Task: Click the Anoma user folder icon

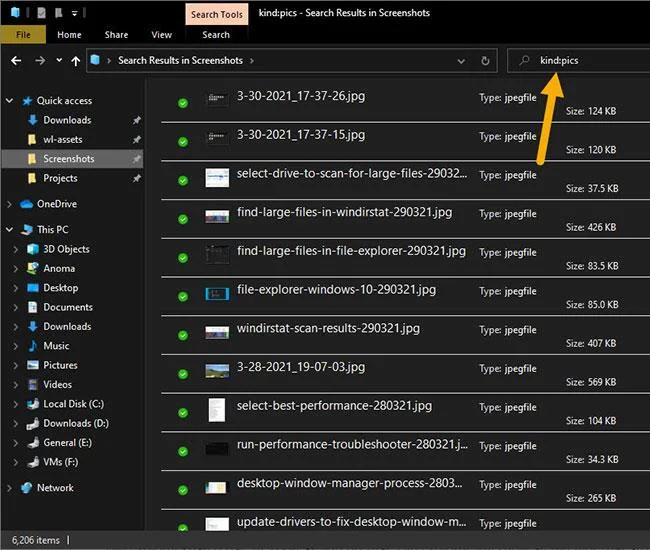Action: pos(32,268)
